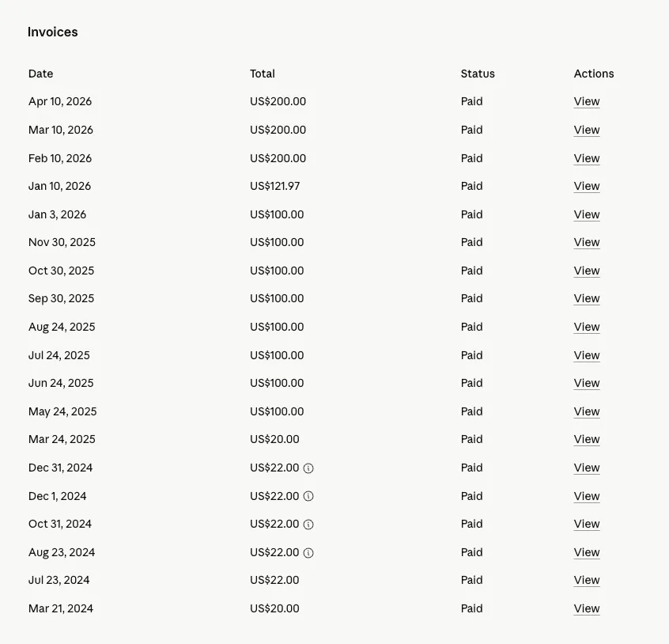This screenshot has height=644, width=669.
Task: Click the Paid status on the Feb 10, 2026 row
Action: tap(471, 158)
